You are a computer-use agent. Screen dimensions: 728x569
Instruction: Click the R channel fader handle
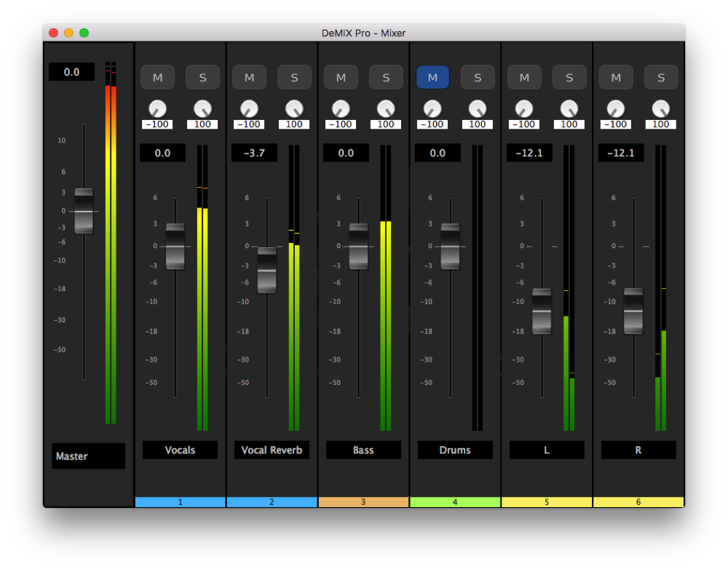(634, 311)
